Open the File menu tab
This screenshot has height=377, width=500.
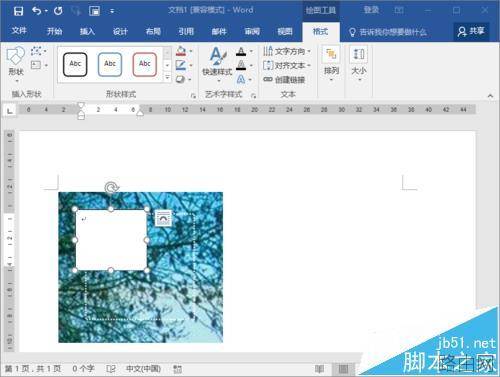click(x=19, y=31)
